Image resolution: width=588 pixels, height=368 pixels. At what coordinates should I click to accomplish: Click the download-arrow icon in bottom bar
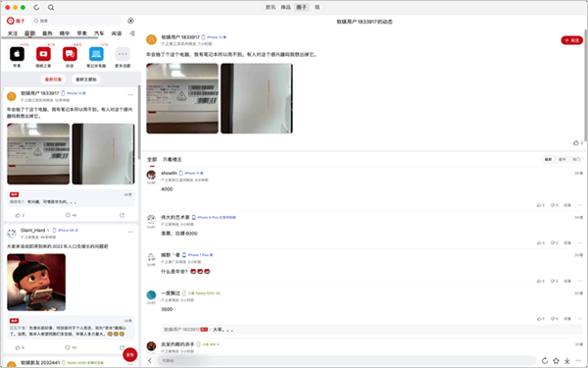[567, 361]
